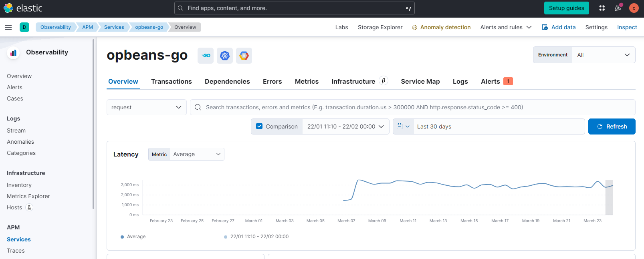The image size is (644, 259).
Task: Toggle the Comparison checkbox
Action: [x=259, y=126]
